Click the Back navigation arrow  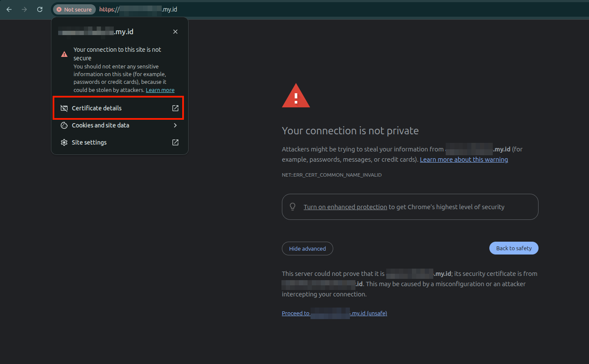9,9
